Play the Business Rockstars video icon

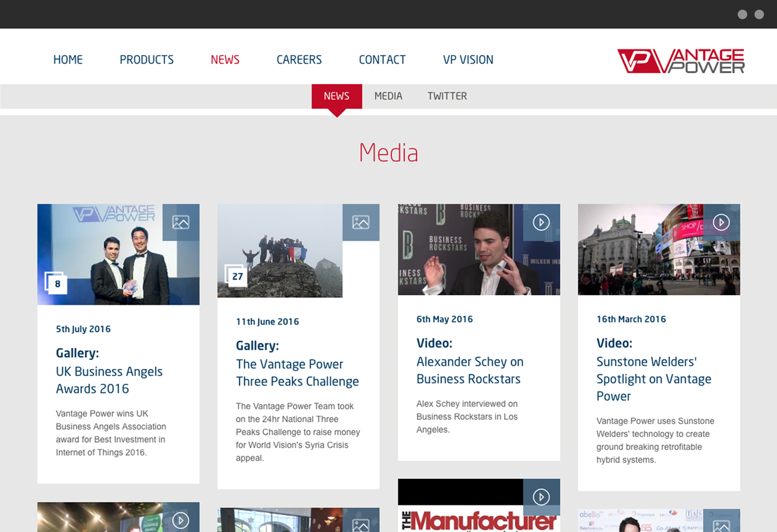tap(541, 222)
